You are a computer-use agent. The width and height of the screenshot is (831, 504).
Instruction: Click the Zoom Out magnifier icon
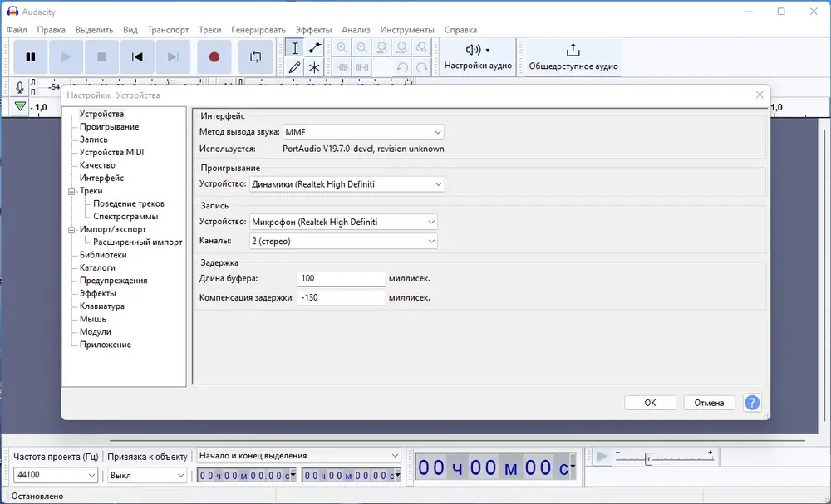[x=362, y=48]
